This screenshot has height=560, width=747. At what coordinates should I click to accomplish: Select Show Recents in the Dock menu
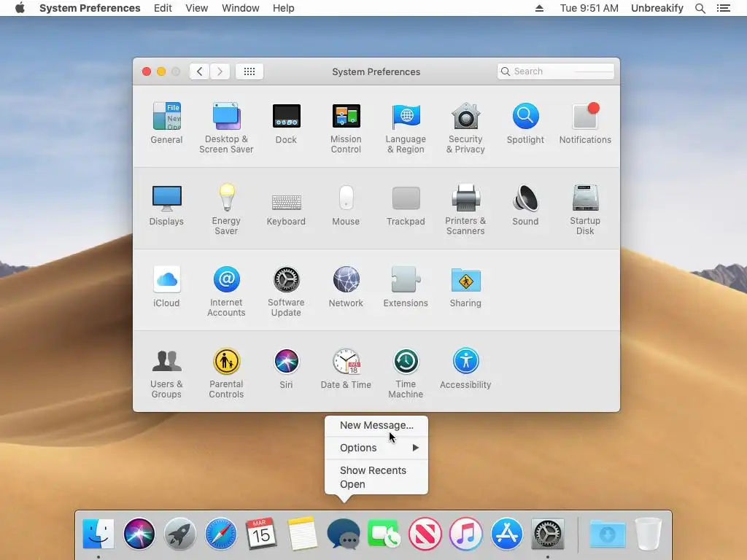click(x=376, y=470)
